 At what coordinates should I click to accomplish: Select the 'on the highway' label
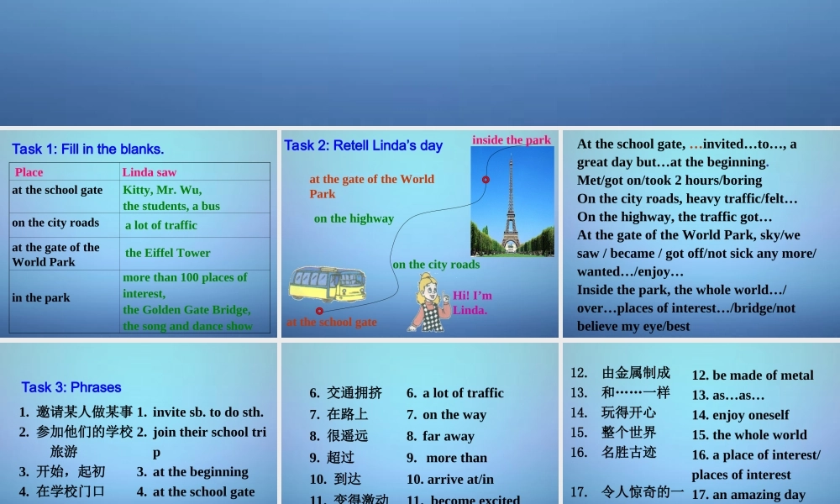354,218
